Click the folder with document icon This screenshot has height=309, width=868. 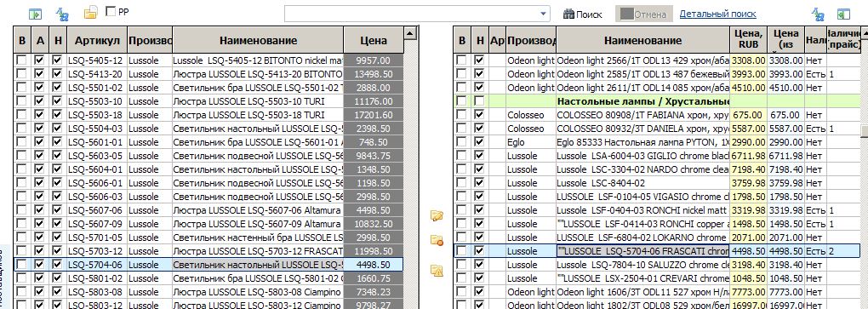pyautogui.click(x=91, y=12)
